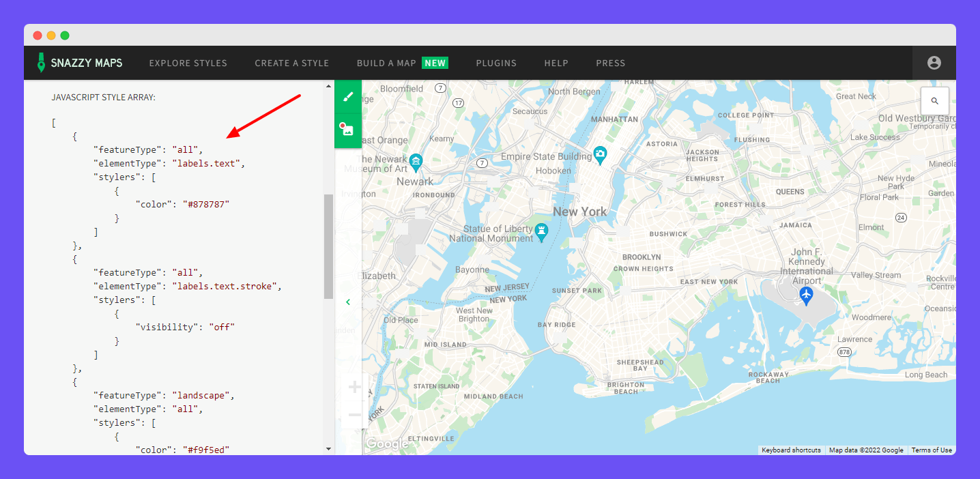Click the code panel scrollbar down arrow
Screen dimensions: 980x479
pos(328,449)
